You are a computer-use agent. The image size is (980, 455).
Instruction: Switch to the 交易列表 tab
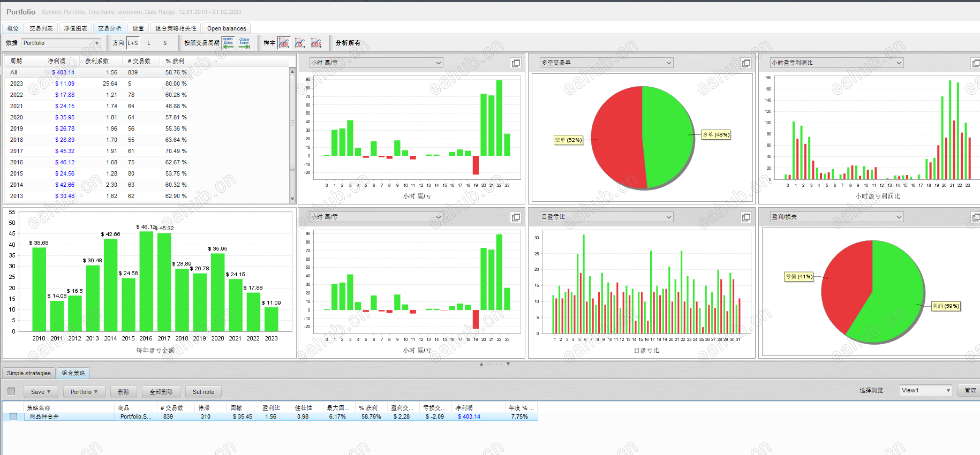41,28
